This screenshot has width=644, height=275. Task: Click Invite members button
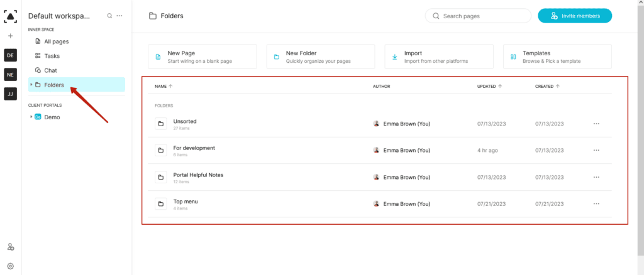(x=575, y=16)
